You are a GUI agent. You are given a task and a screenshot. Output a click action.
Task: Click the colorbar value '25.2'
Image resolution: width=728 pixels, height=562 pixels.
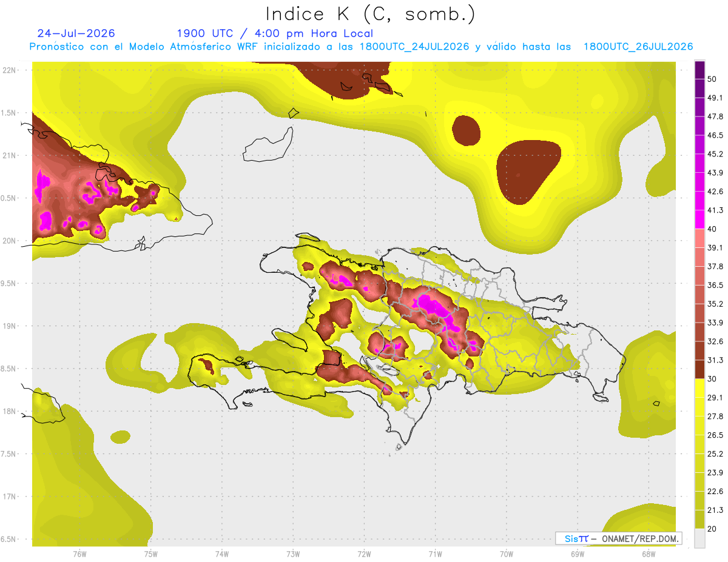click(715, 454)
